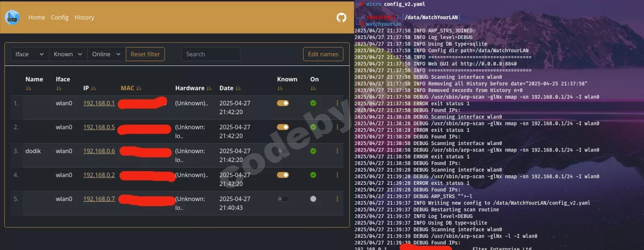Click date 2025-04-27 21:40:43 cell
Image resolution: width=644 pixels, height=250 pixels.
235,203
